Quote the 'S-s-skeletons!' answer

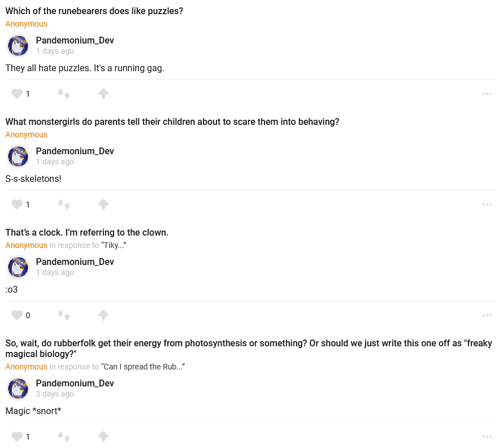coord(64,205)
